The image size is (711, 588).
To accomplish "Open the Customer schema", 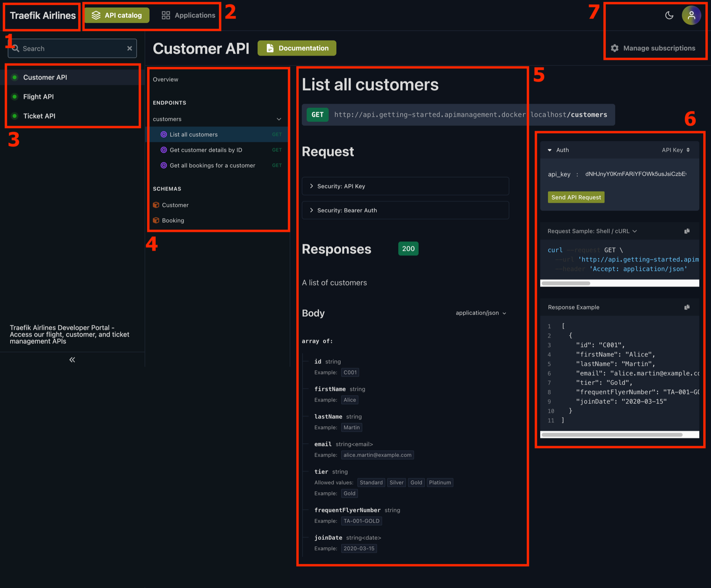I will pyautogui.click(x=175, y=205).
